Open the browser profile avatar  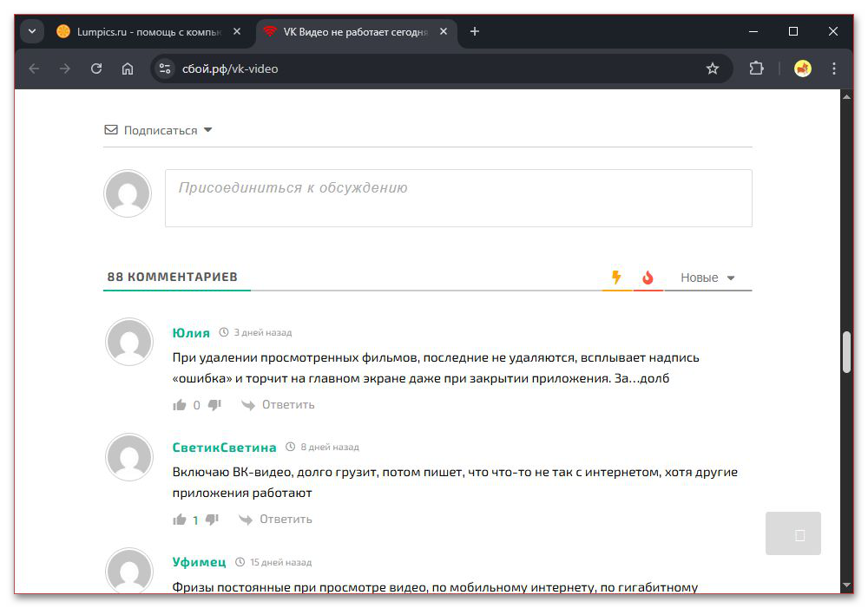point(803,69)
